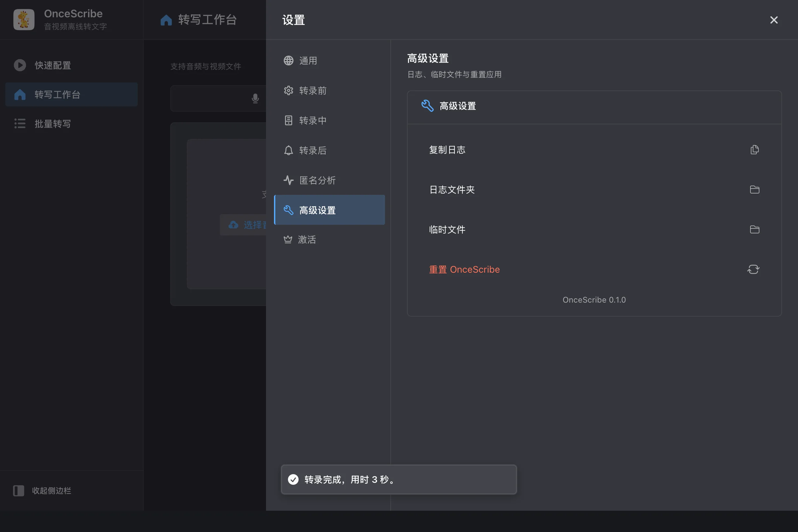798x532 pixels.
Task: Click the reset arrows icon for OnceScribe
Action: tap(753, 269)
